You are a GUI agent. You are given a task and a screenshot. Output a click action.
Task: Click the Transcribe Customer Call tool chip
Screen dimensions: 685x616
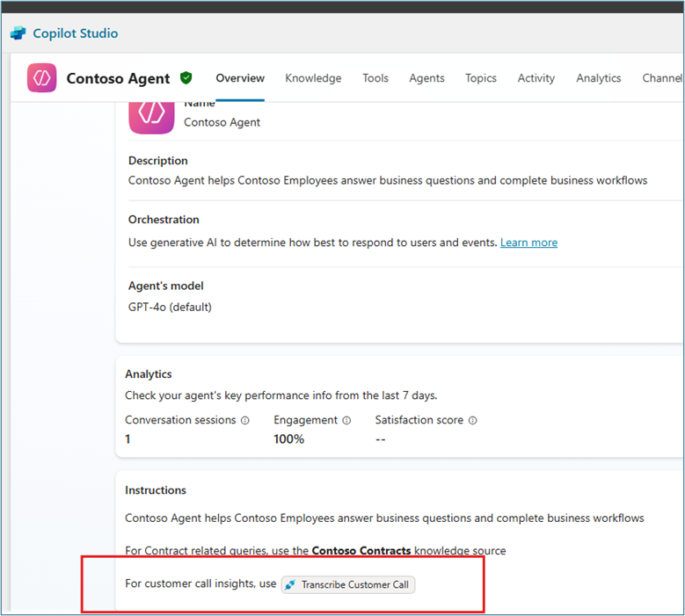coord(347,584)
